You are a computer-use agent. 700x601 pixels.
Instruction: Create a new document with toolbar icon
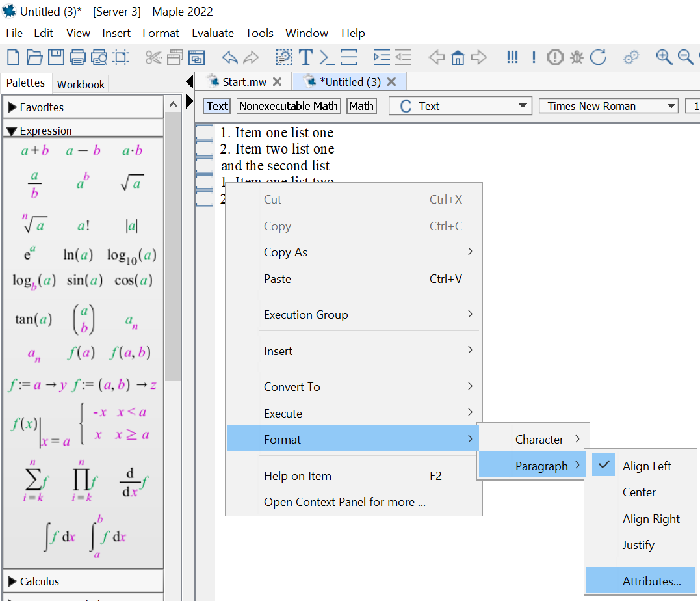tap(14, 57)
